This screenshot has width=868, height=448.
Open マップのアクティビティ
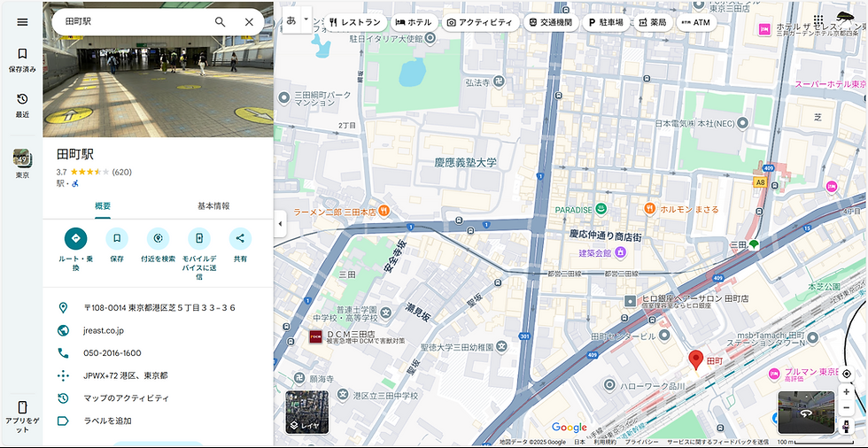159,398
